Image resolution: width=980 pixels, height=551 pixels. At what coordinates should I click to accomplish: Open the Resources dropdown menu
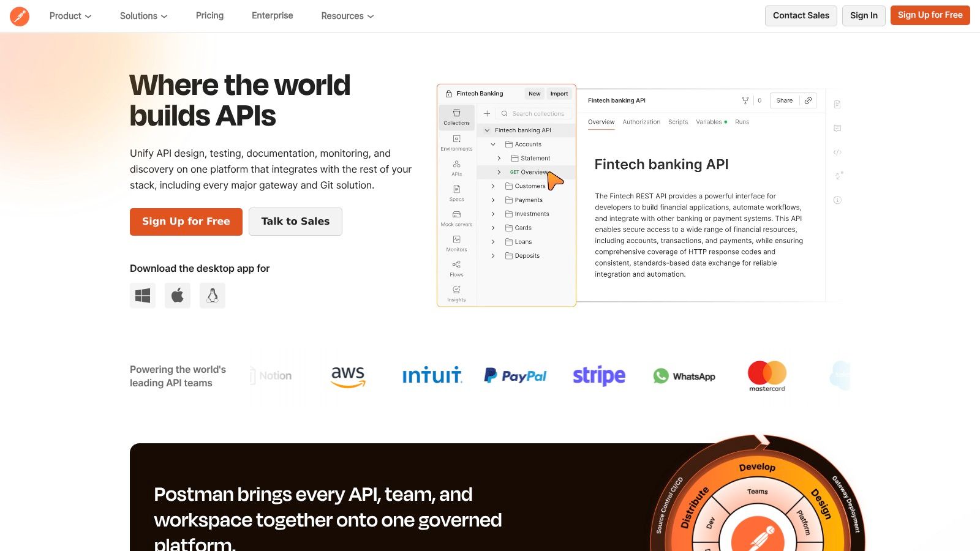(347, 16)
